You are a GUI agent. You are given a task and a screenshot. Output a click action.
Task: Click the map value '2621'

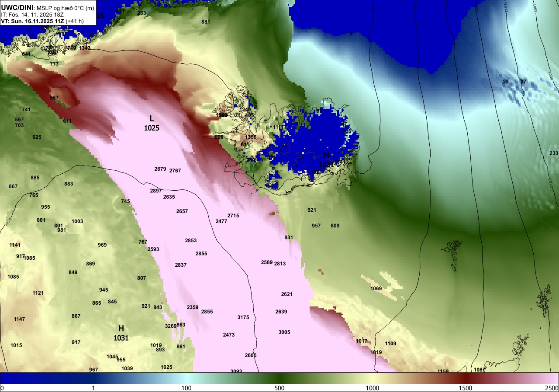point(287,294)
